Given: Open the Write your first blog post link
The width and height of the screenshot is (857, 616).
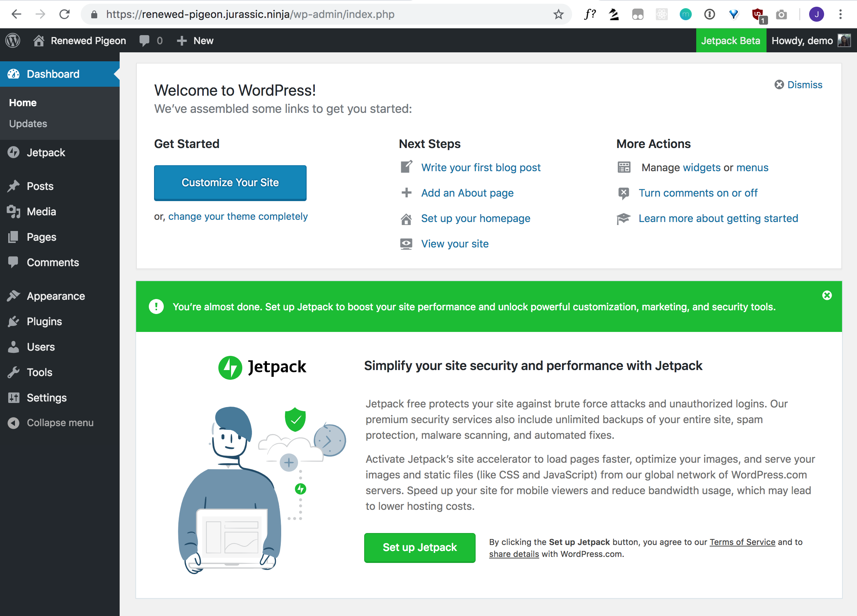Looking at the screenshot, I should pos(480,167).
